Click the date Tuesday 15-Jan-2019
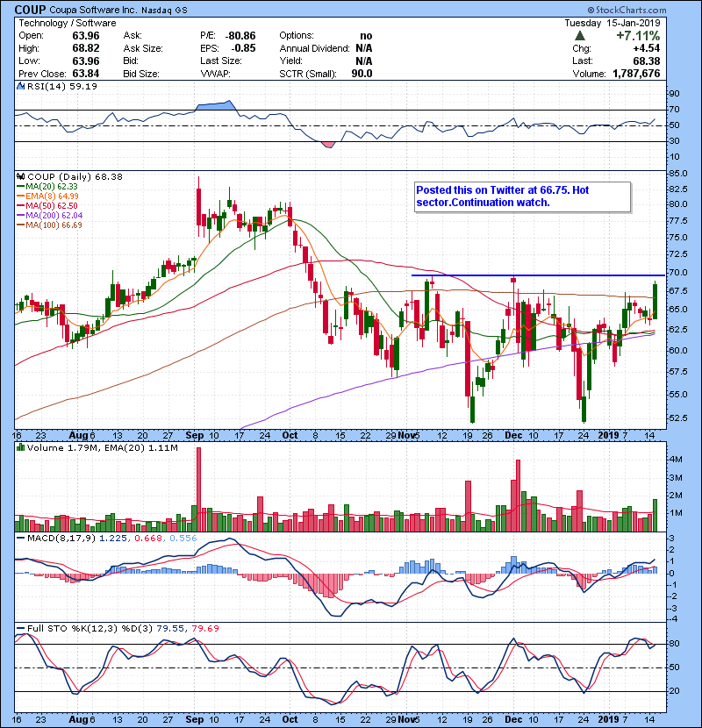 [612, 23]
